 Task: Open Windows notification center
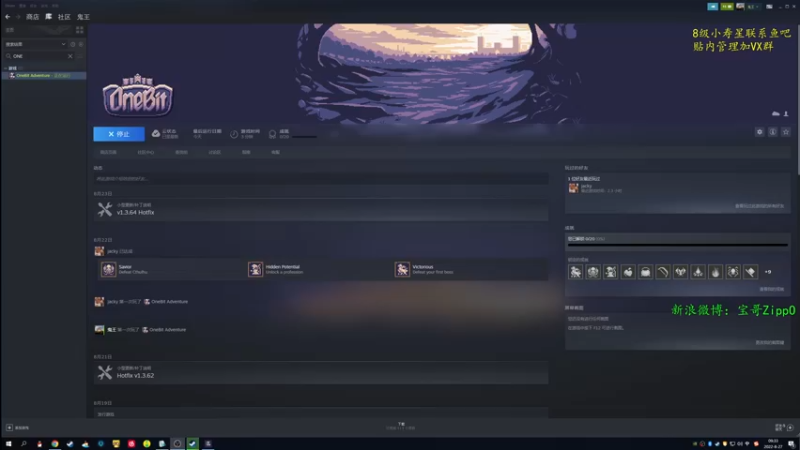(791, 444)
